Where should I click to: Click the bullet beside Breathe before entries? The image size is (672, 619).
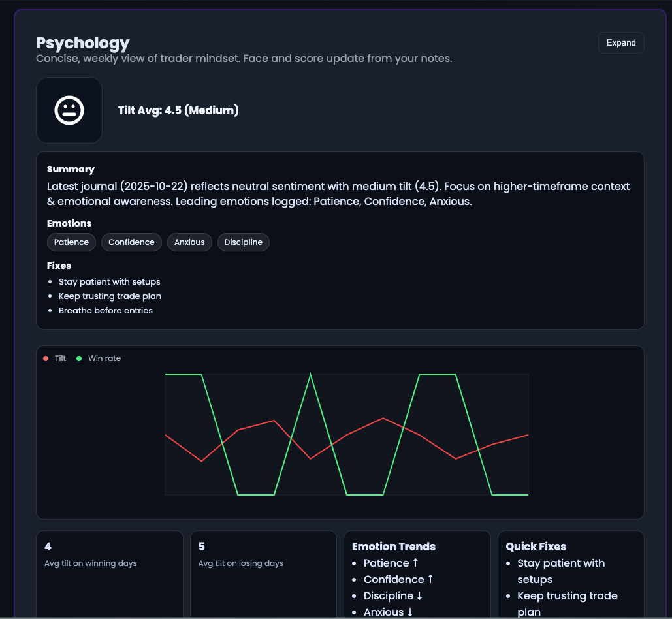pyautogui.click(x=50, y=311)
